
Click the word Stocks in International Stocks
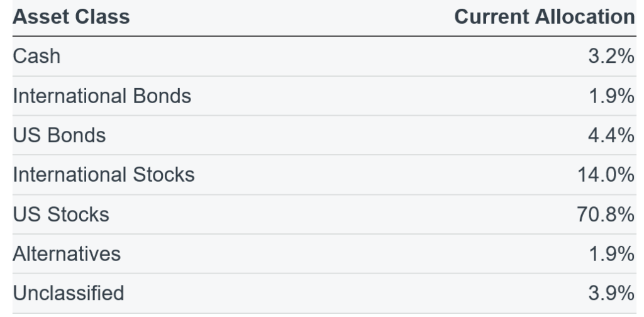[164, 174]
